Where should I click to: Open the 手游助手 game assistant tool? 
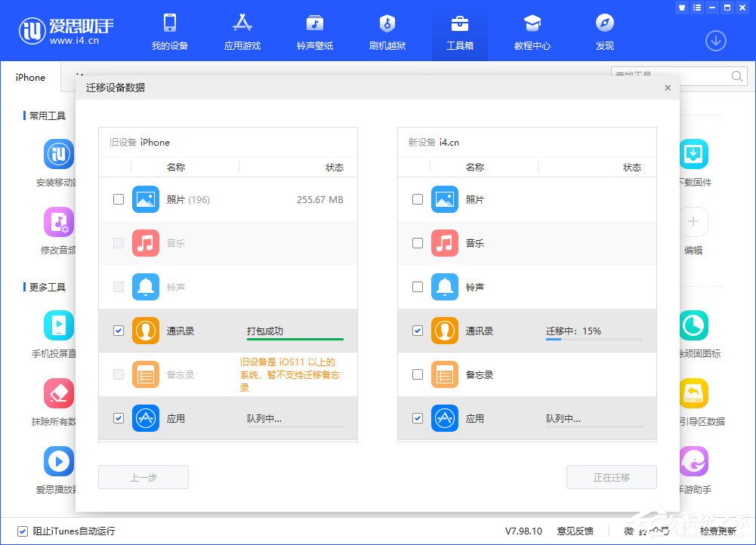coord(693,460)
